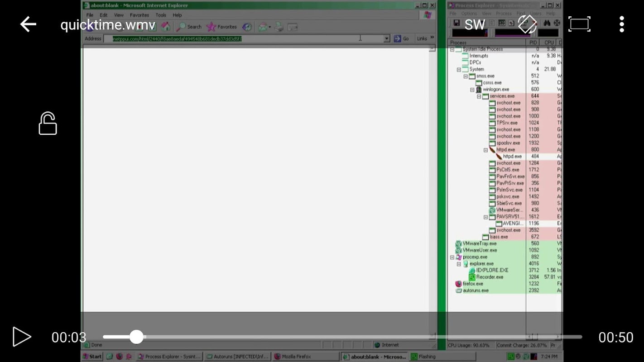The image size is (644, 362).
Task: Collapse the System tree node
Action: click(x=459, y=69)
